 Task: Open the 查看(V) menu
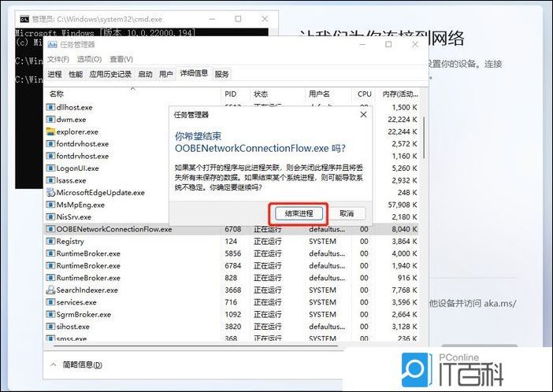click(121, 59)
